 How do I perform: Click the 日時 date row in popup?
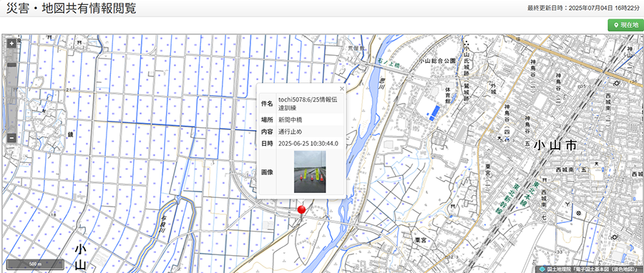pos(301,144)
